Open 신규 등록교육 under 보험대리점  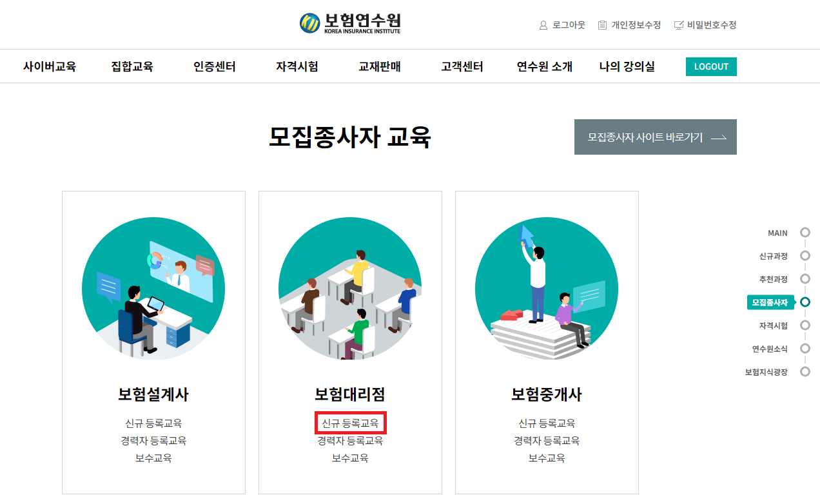pos(350,423)
